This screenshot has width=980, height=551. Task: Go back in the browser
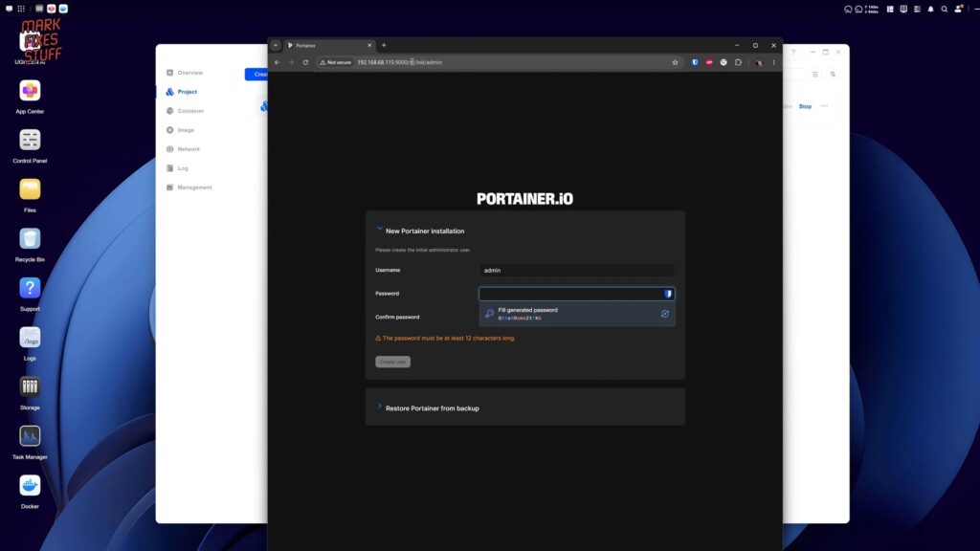coord(277,62)
